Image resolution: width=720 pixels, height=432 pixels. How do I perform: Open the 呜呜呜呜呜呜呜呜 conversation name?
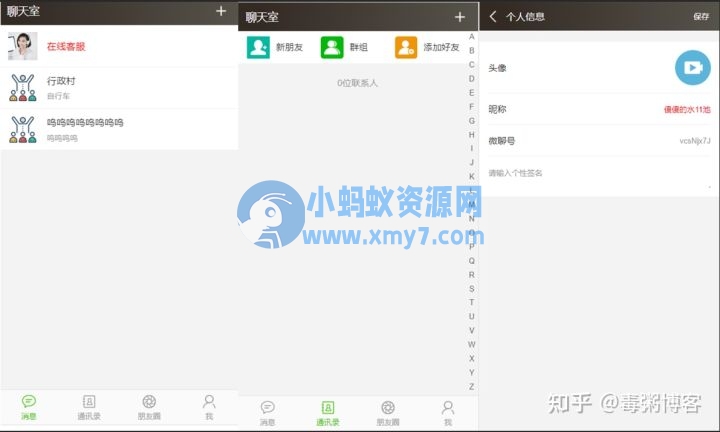click(x=85, y=123)
